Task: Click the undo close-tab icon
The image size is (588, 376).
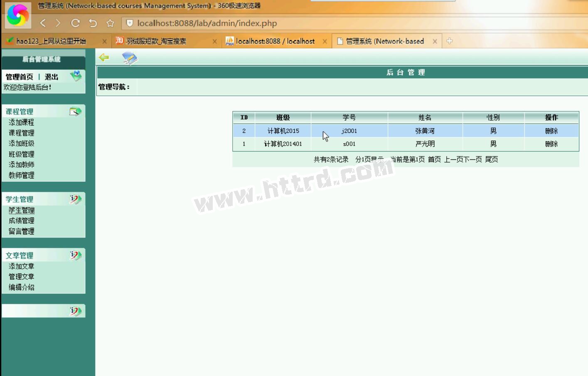Action: [93, 23]
